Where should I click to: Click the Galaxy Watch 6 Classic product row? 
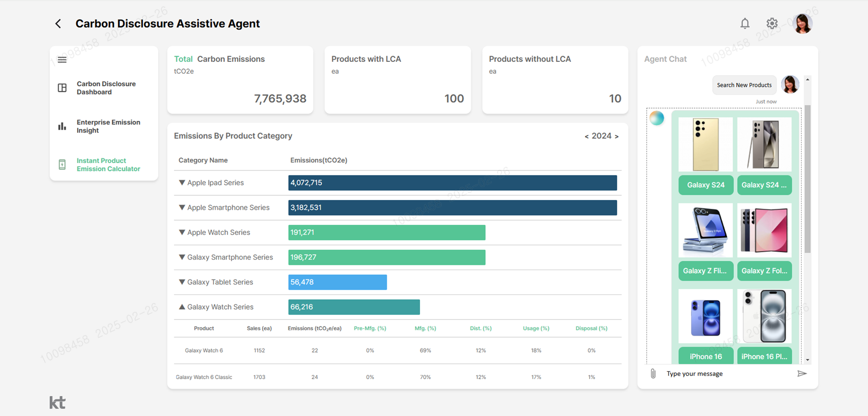(x=398, y=377)
